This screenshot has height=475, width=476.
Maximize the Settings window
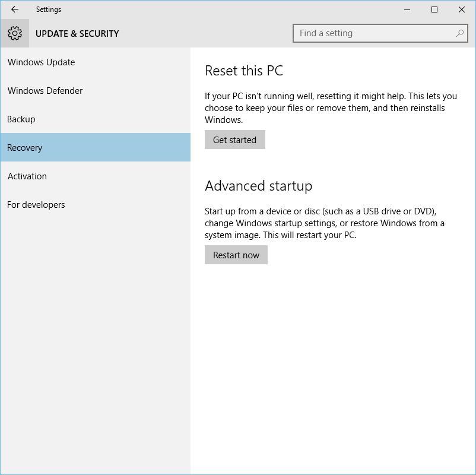tap(434, 9)
